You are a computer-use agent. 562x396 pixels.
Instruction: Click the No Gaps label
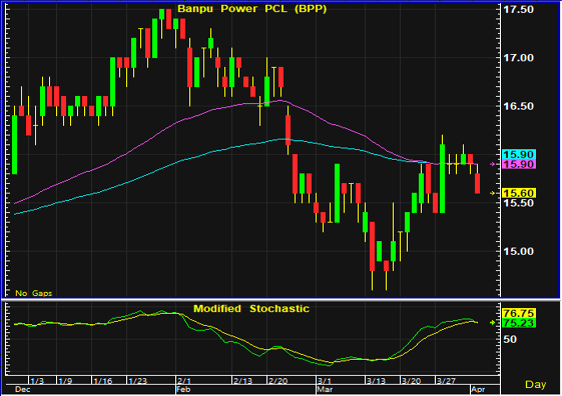click(x=34, y=293)
